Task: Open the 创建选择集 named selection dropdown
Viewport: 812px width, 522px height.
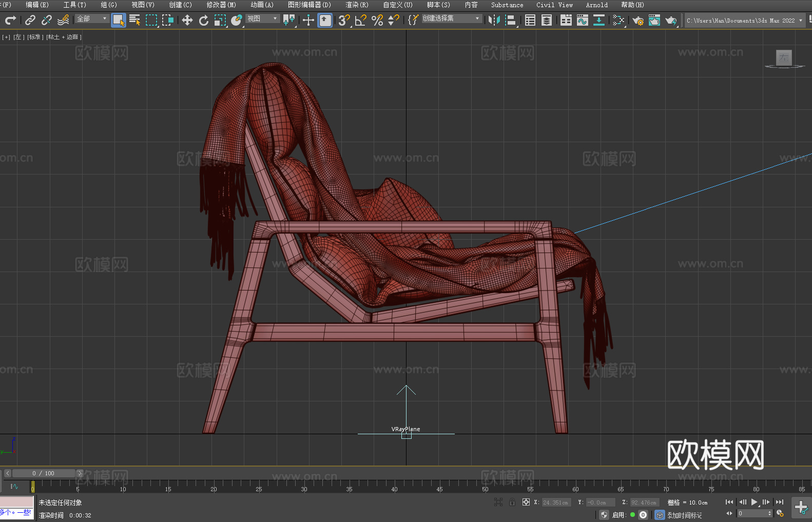Action: (x=452, y=18)
